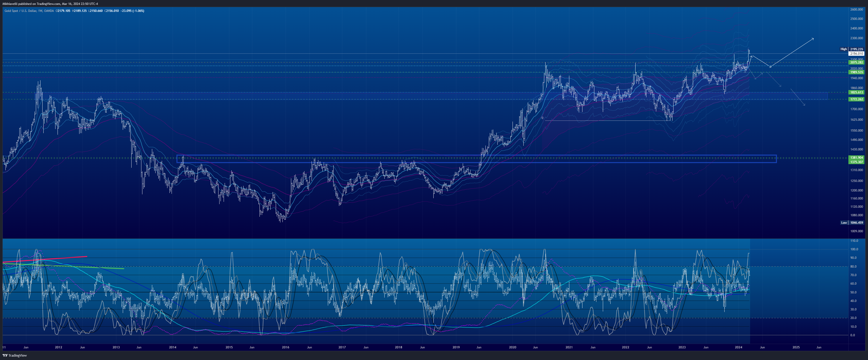
Task: Click the low value L2150.660 in the legend
Action: pos(96,11)
